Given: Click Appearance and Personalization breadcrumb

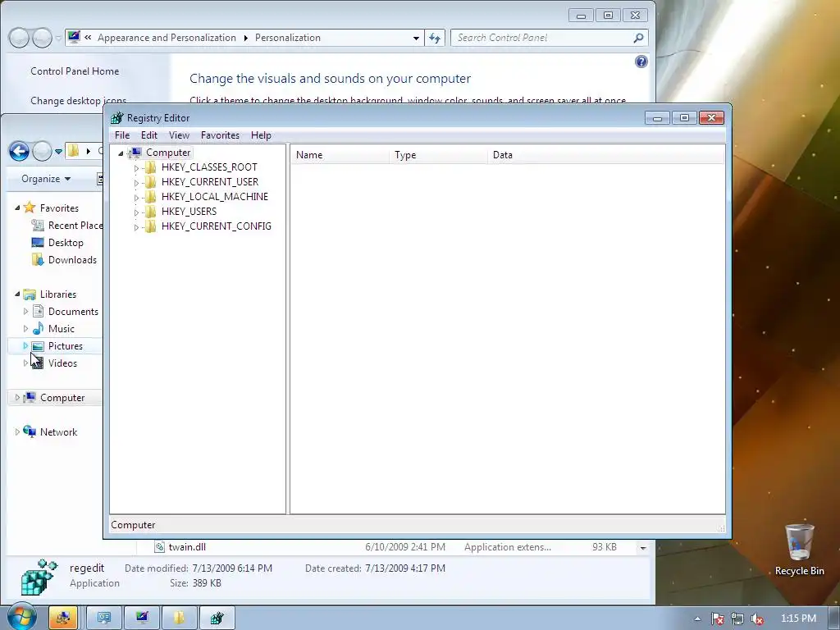Looking at the screenshot, I should [x=167, y=38].
